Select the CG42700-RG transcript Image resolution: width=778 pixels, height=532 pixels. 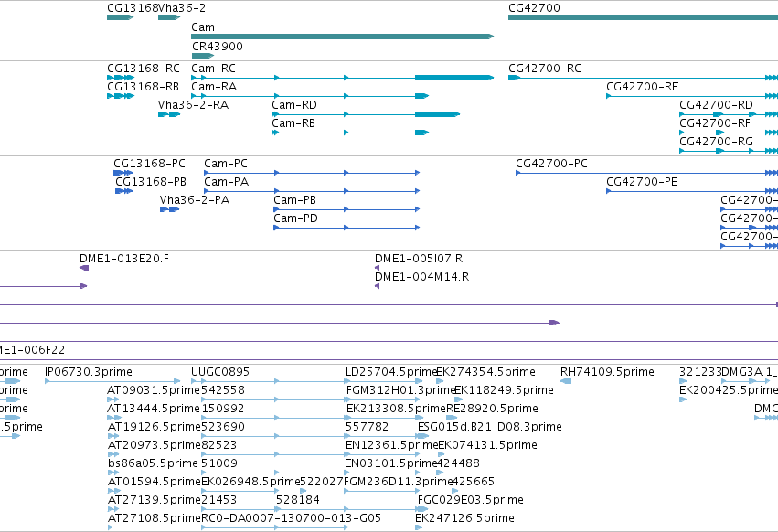tap(729, 151)
